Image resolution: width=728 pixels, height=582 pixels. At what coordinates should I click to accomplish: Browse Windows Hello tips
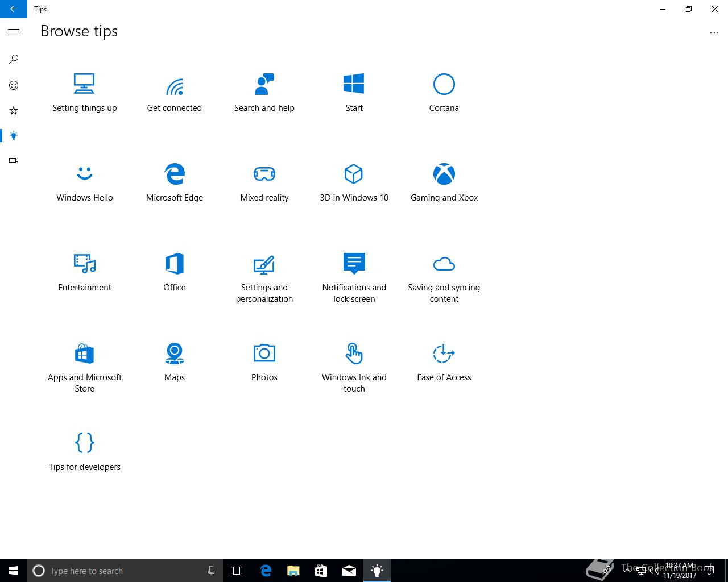point(85,184)
